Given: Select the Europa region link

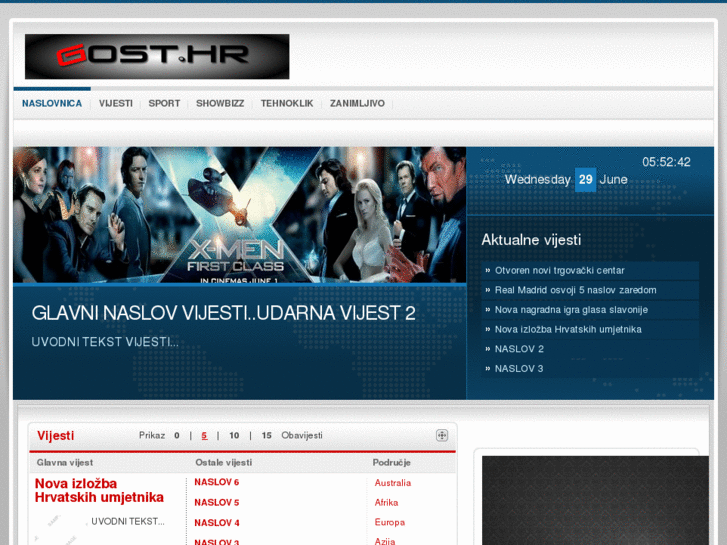Looking at the screenshot, I should pos(389,522).
